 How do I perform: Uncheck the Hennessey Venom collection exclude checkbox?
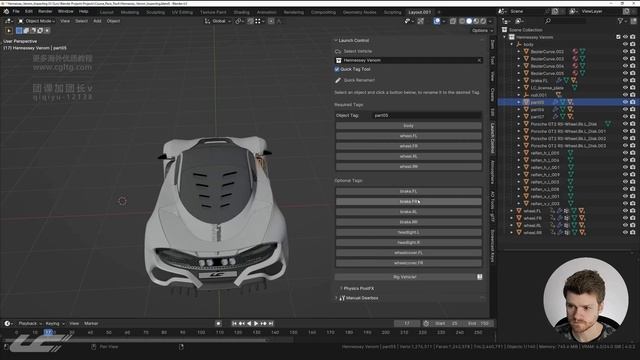pyautogui.click(x=618, y=37)
